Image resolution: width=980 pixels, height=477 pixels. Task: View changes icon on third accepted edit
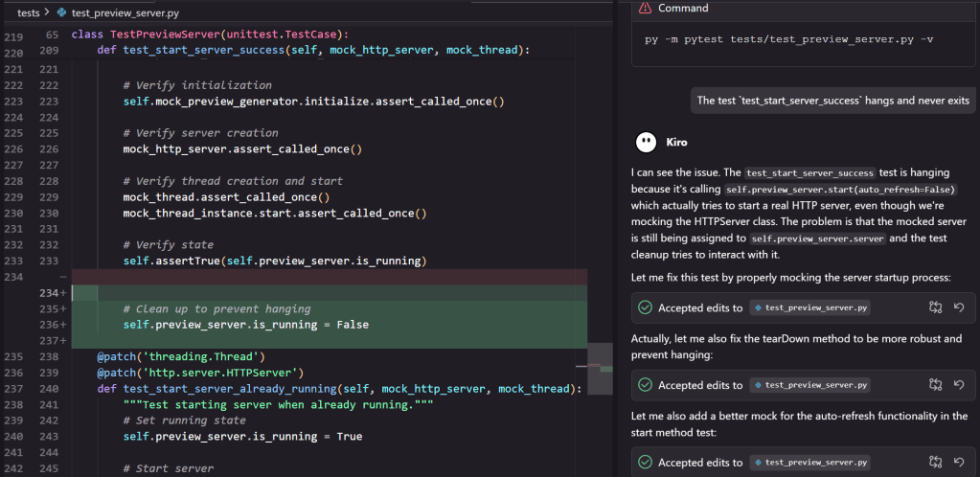[x=936, y=463]
